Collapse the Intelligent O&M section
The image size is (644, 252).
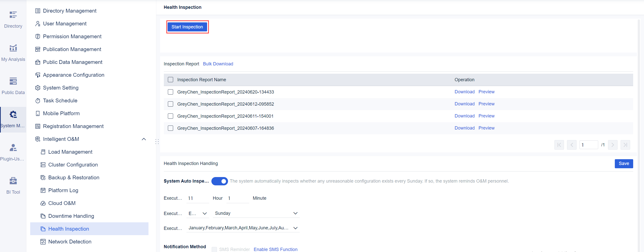(x=144, y=139)
